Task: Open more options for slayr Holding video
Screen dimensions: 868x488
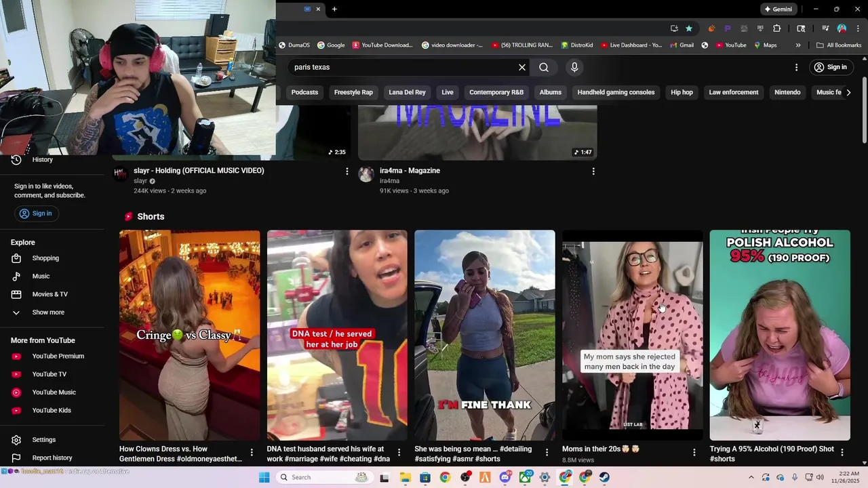Action: [x=347, y=171]
